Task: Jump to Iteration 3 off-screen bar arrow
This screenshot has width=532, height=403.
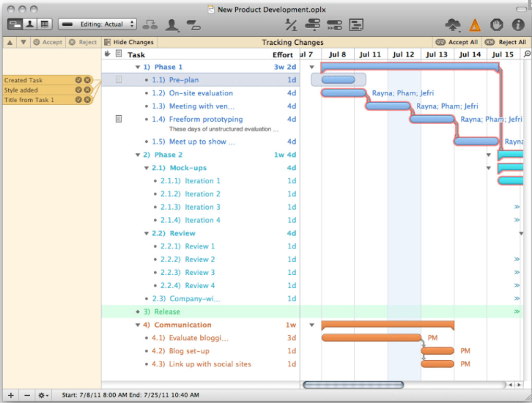Action: (517, 206)
